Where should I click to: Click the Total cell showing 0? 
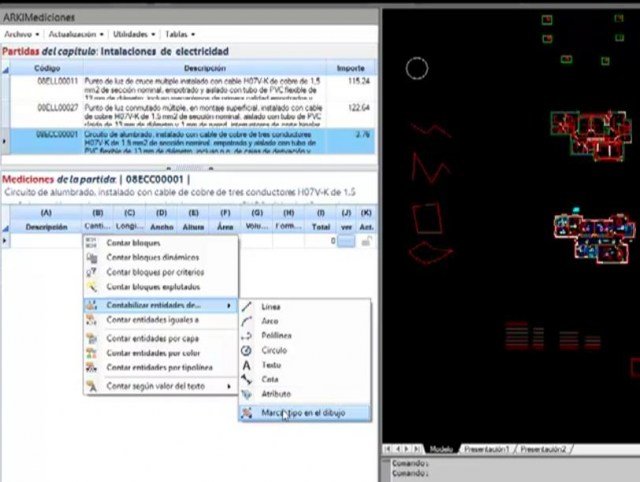[321, 241]
